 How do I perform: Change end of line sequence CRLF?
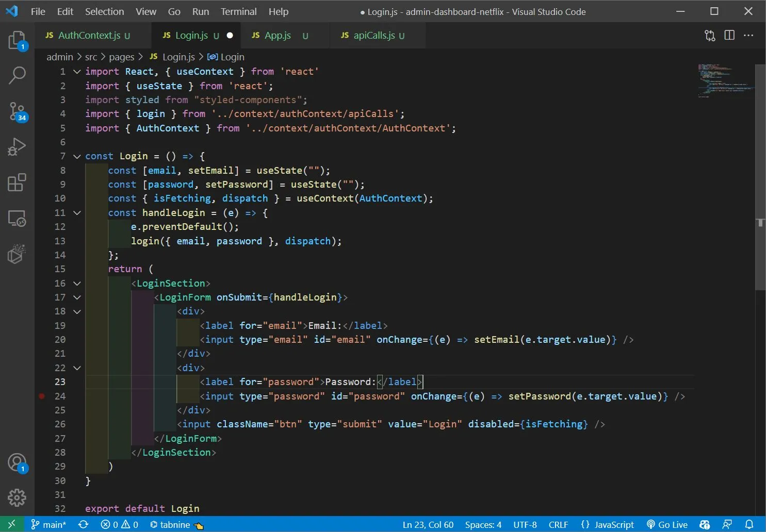558,524
